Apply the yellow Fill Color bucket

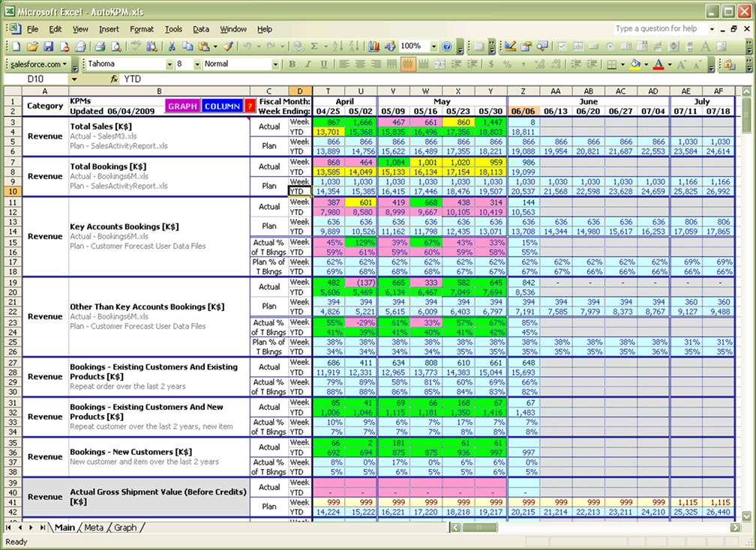pos(636,64)
